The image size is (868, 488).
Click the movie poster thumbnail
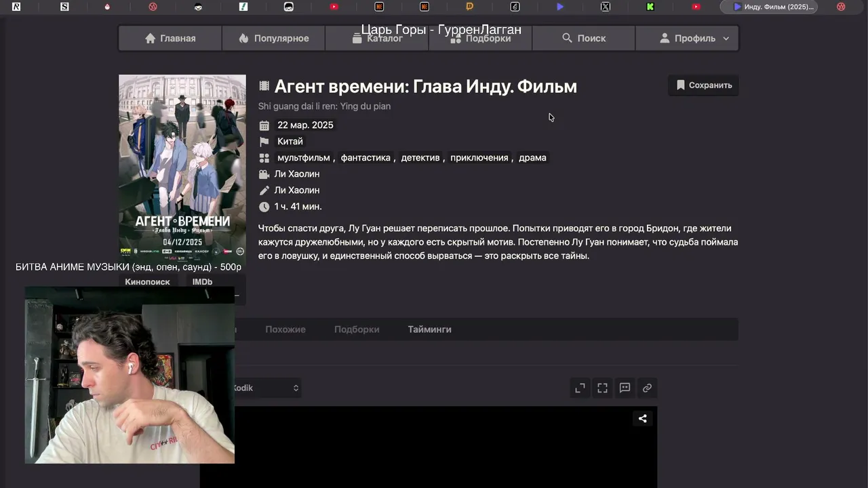pos(182,167)
